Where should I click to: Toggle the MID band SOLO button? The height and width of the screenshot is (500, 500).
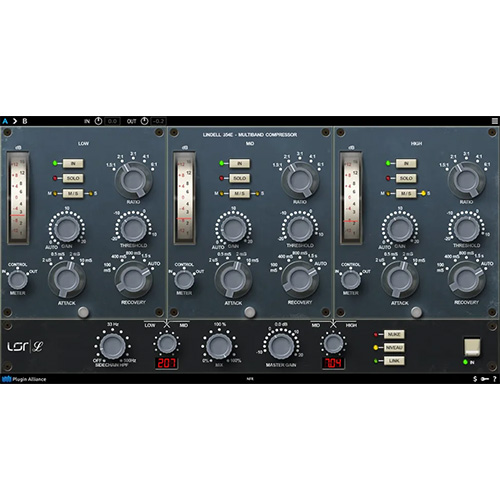tap(239, 178)
